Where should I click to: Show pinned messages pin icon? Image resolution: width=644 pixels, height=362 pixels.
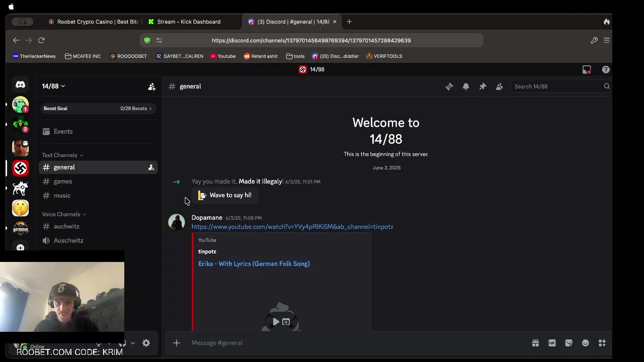pos(482,86)
